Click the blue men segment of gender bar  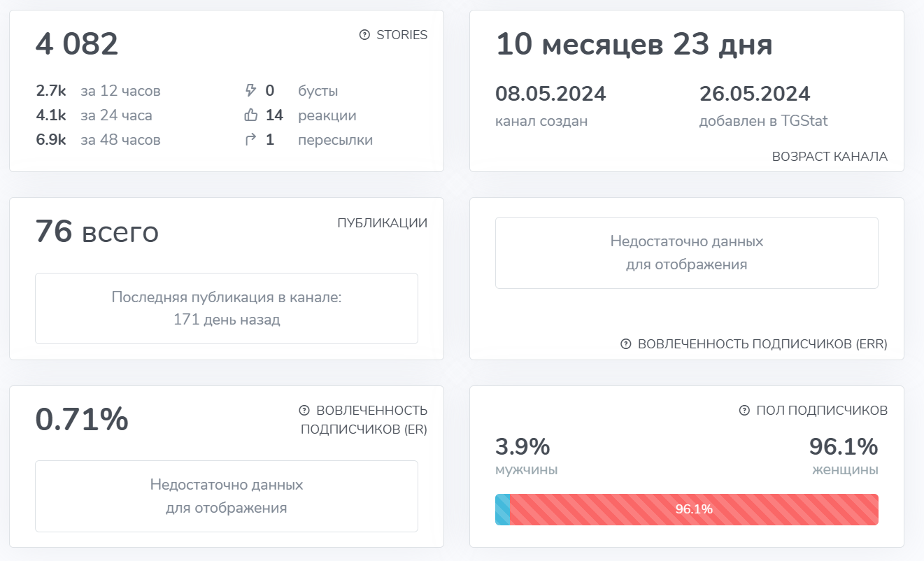click(x=502, y=509)
